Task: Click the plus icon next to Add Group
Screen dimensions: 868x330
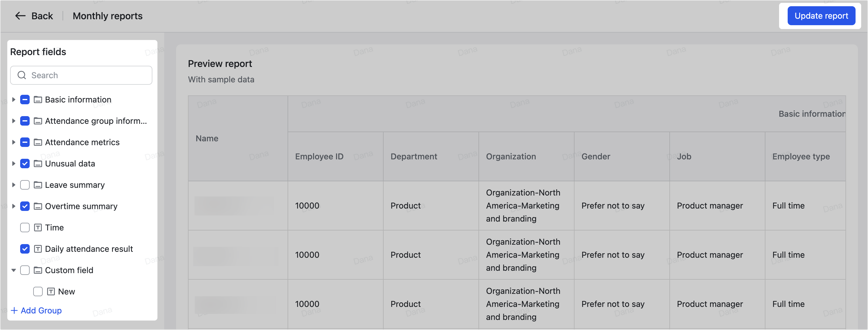Action: (14, 310)
